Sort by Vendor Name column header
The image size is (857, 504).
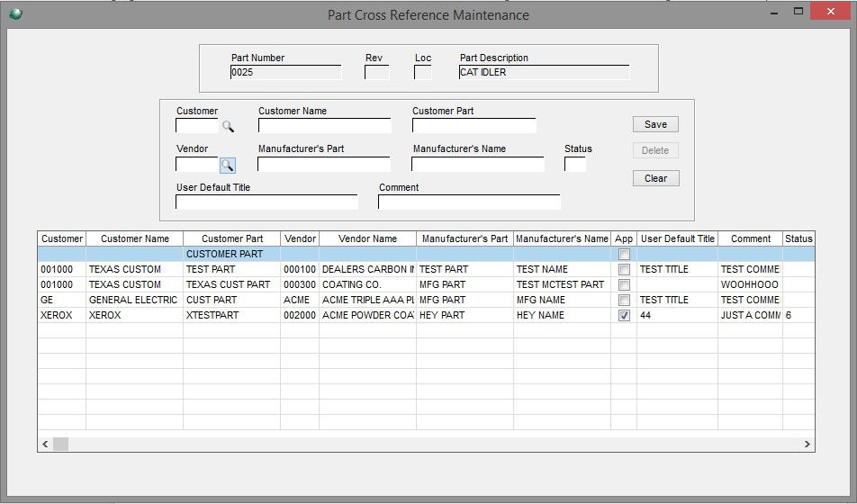[368, 238]
